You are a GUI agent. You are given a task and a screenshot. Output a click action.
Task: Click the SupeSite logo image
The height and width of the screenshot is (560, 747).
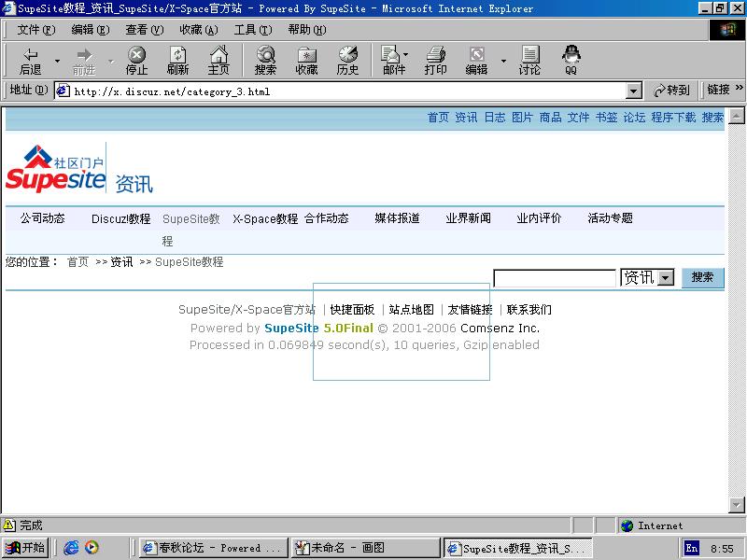56,168
